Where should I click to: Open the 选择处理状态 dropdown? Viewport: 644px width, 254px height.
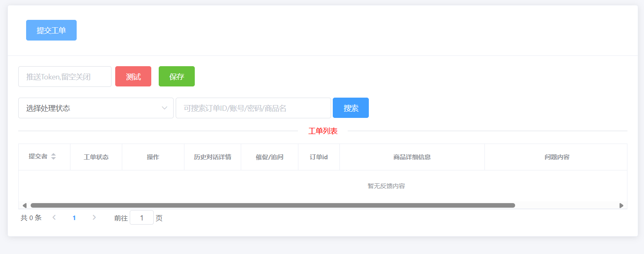click(96, 108)
